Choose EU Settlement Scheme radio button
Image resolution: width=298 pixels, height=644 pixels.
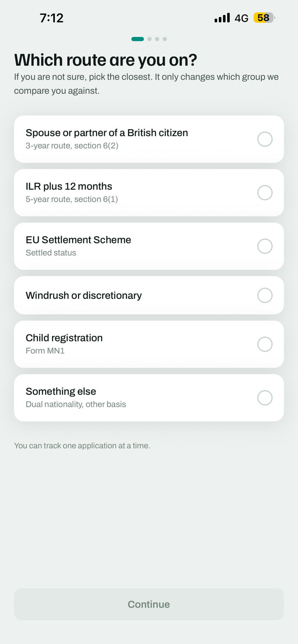(x=265, y=246)
